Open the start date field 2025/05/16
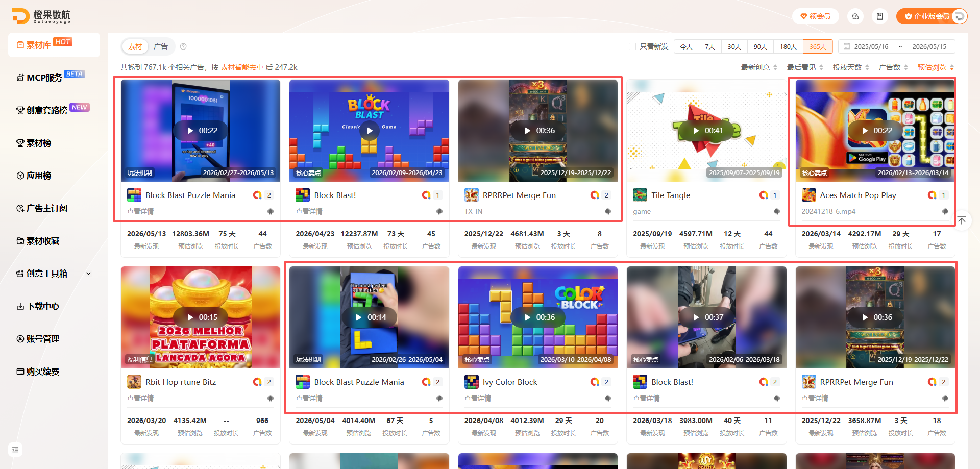The image size is (980, 469). point(871,46)
